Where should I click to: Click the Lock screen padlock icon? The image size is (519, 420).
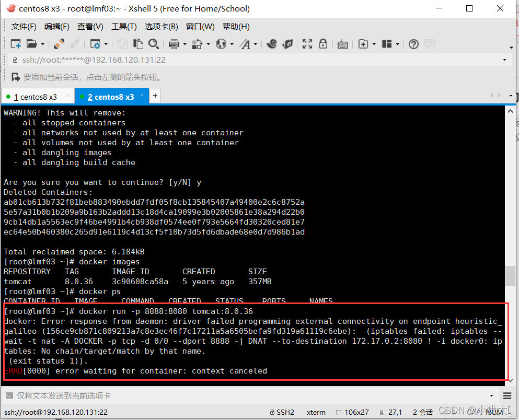(323, 44)
